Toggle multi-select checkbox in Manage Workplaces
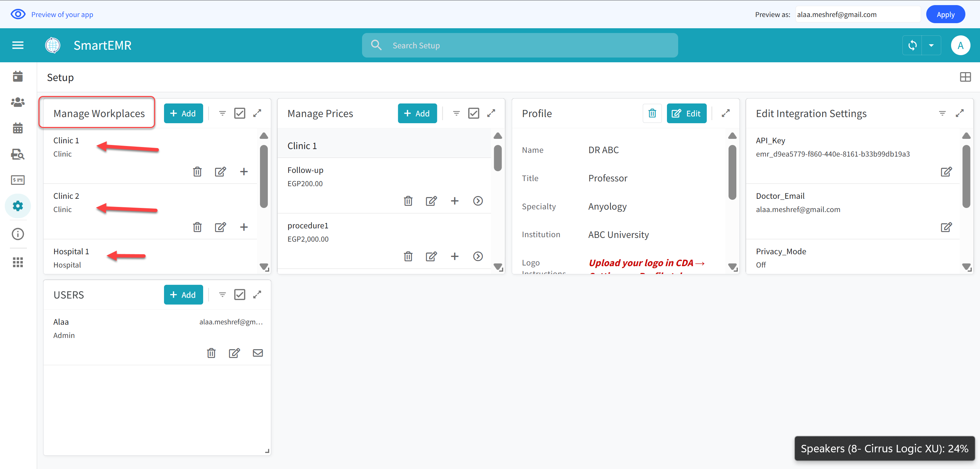 240,113
